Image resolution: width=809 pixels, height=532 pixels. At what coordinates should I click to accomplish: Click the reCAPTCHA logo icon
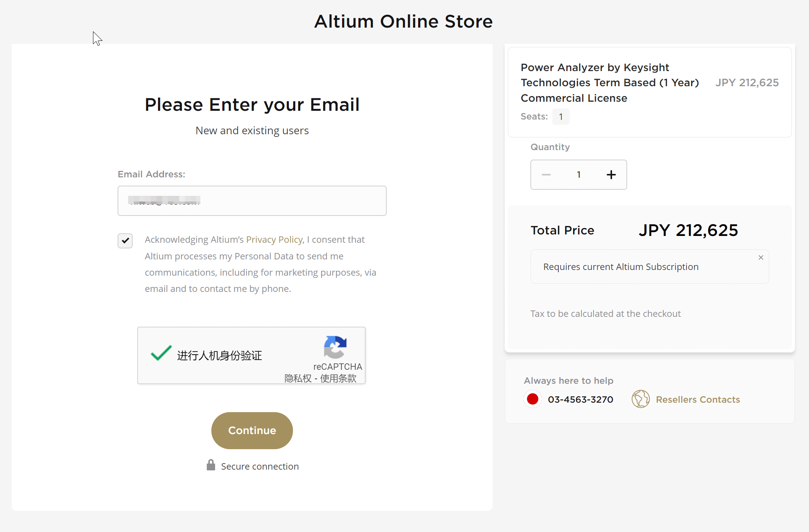pos(335,346)
